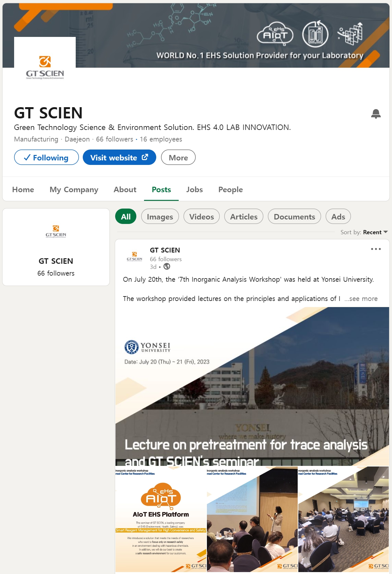This screenshot has height=574, width=392.
Task: Open the AIoT EHS Platform image thumbnail
Action: 161,519
